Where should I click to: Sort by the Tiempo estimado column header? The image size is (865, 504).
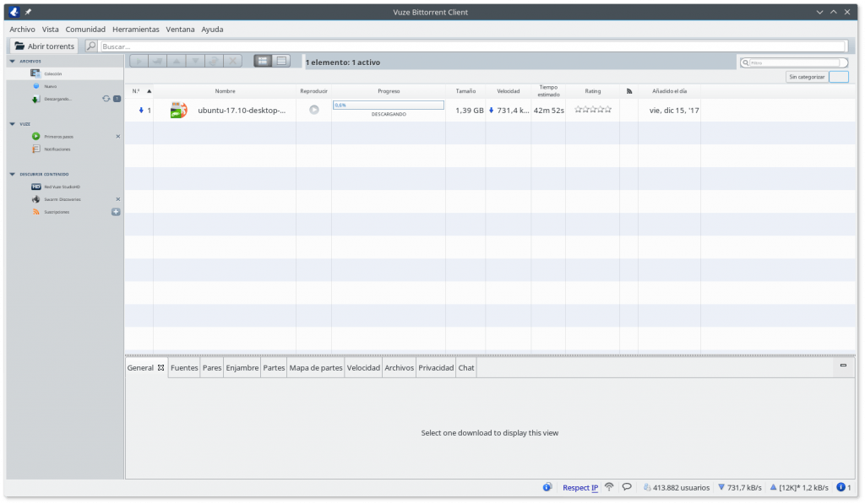tap(548, 91)
